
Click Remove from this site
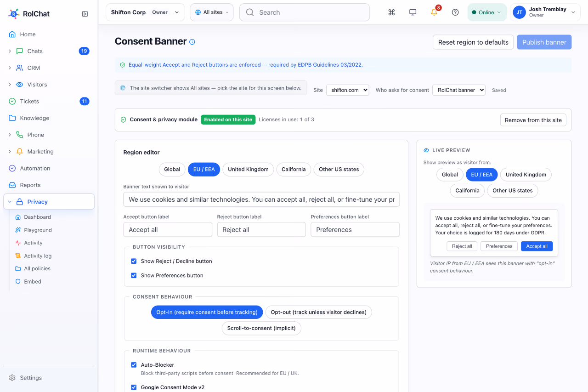click(533, 120)
